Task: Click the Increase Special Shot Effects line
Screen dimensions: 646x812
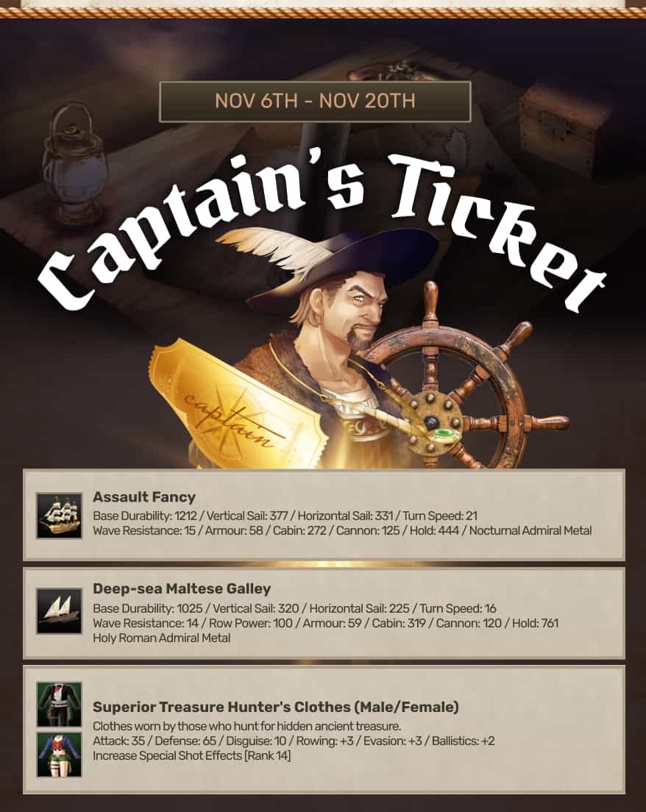Action: 192,755
